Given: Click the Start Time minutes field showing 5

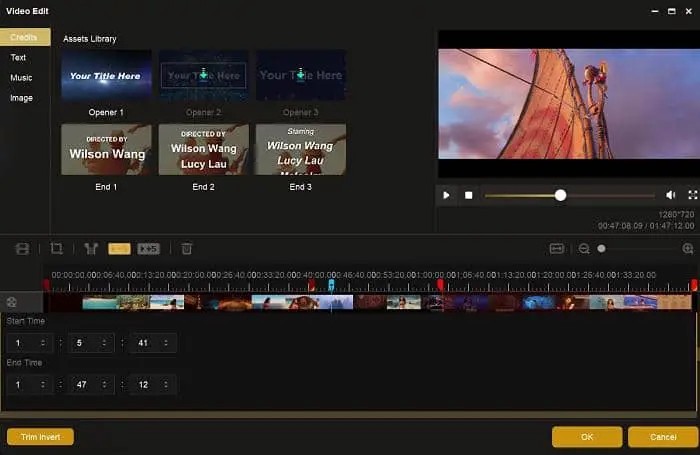Looking at the screenshot, I should (91, 343).
